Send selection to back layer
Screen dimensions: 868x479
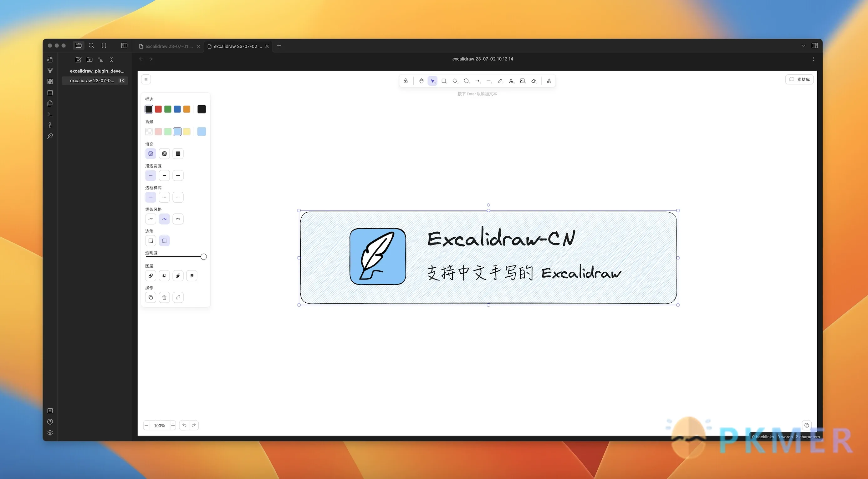pyautogui.click(x=151, y=276)
